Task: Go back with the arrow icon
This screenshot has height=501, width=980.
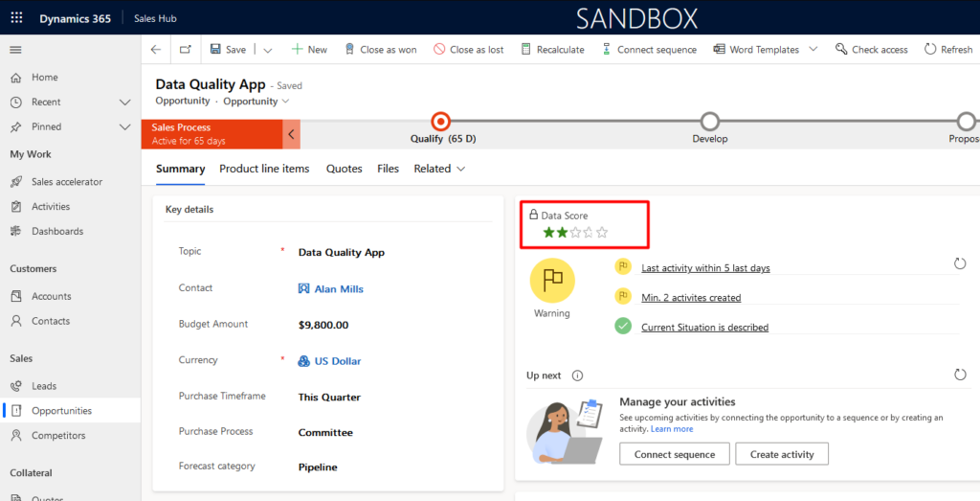Action: click(156, 50)
